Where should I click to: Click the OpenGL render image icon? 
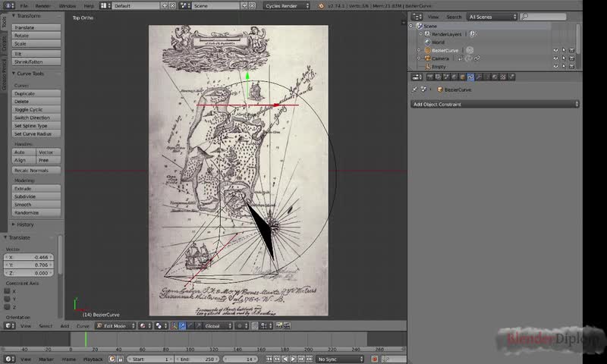[278, 326]
